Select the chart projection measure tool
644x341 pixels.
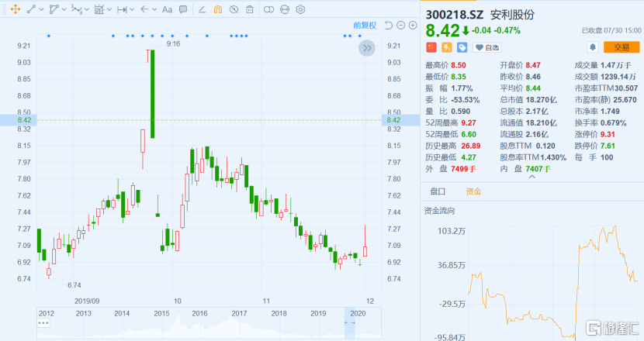[x=99, y=9]
